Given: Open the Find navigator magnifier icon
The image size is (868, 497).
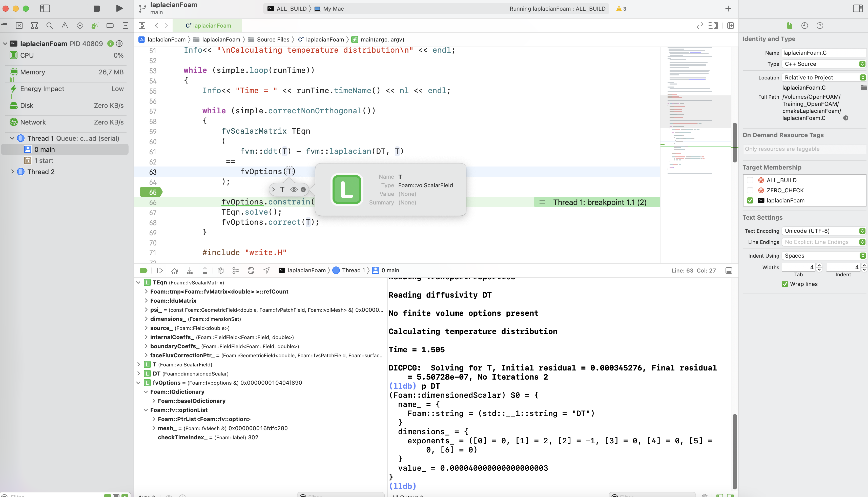Looking at the screenshot, I should pyautogui.click(x=50, y=26).
